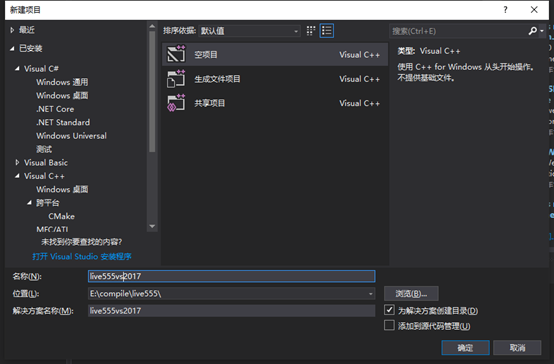
Task: Click the 名称 project name field
Action: (x=231, y=276)
